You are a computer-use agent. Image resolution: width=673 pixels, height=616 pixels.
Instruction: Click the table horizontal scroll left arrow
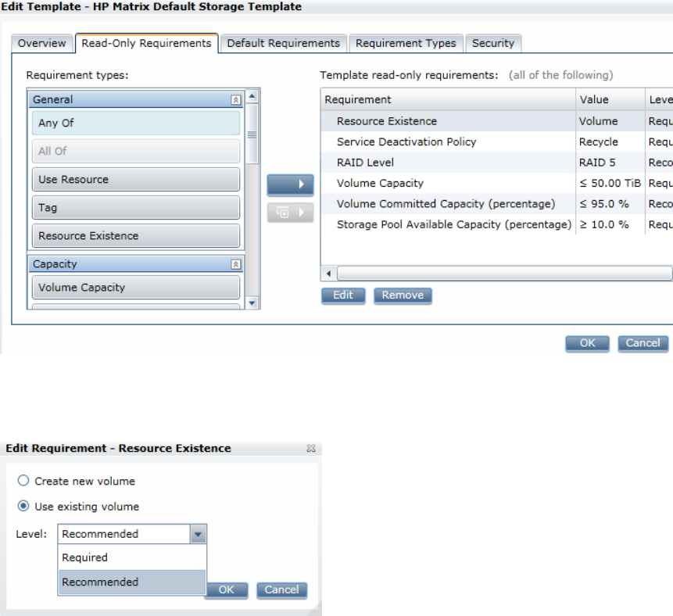point(328,273)
